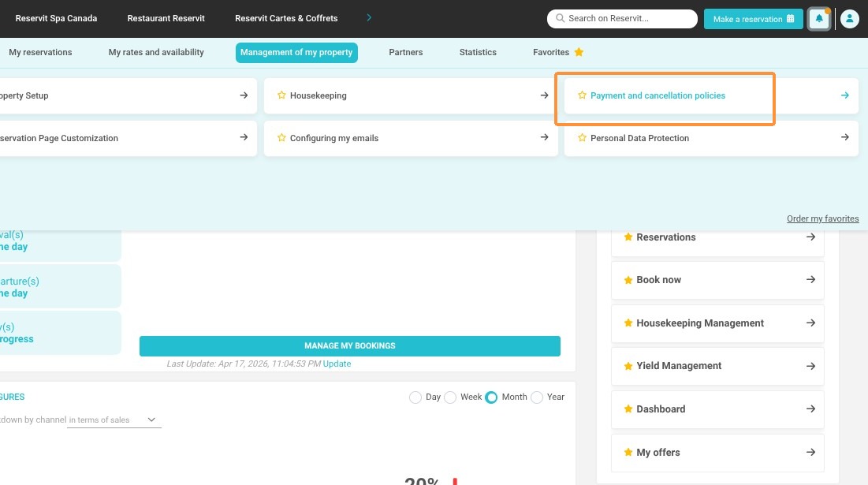Switch to Reservit Cartes & Coffrets property

point(286,18)
